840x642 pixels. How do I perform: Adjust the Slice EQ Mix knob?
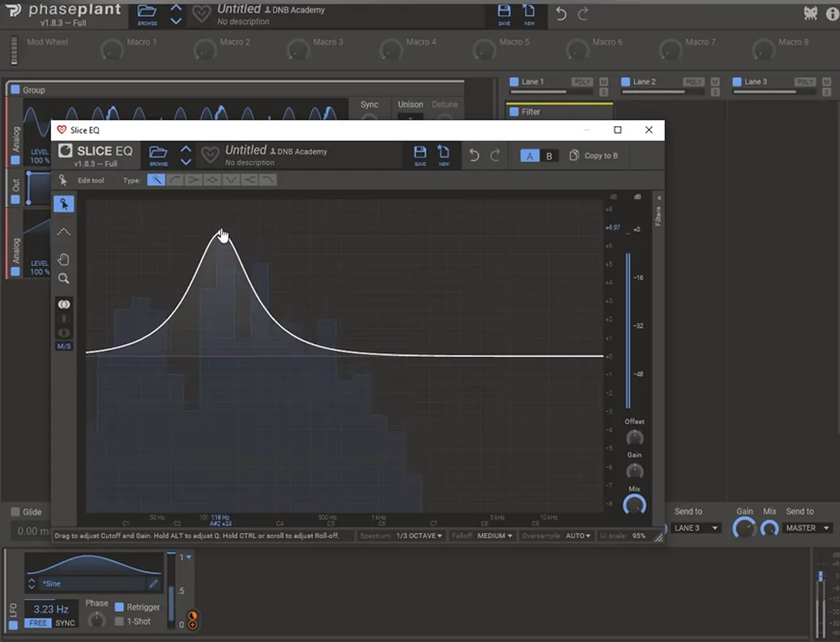[x=635, y=505]
